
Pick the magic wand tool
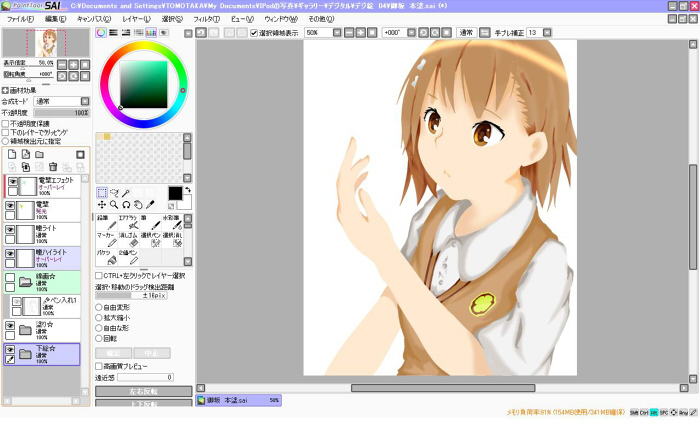(126, 192)
